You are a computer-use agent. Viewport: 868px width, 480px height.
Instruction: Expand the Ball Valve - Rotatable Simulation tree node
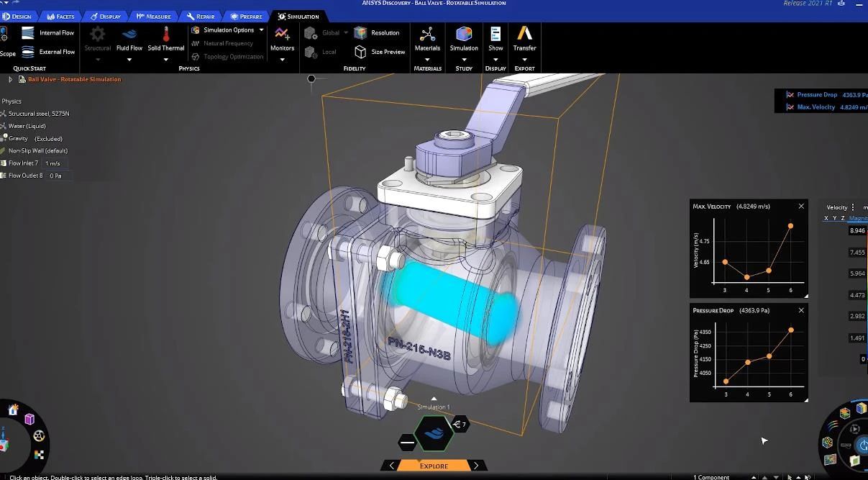click(x=11, y=79)
